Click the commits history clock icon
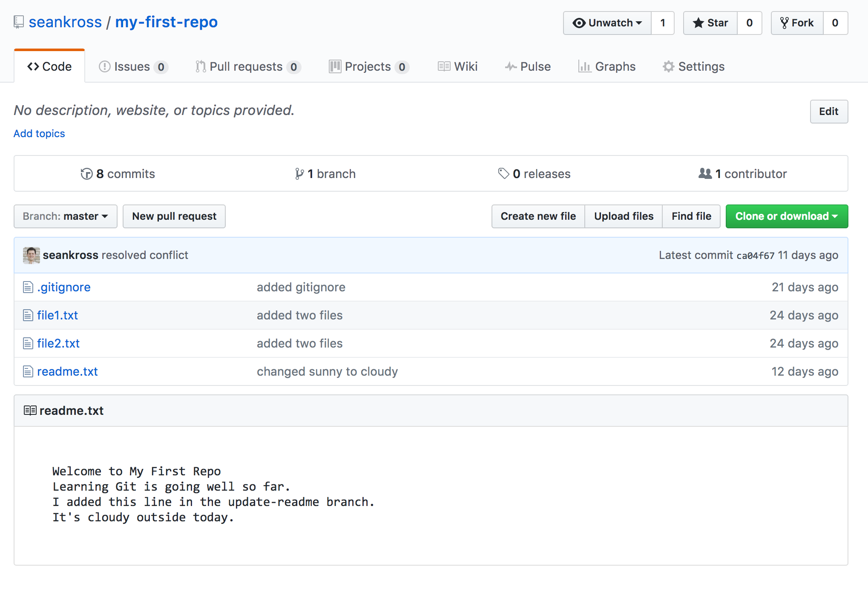868x598 pixels. 86,174
